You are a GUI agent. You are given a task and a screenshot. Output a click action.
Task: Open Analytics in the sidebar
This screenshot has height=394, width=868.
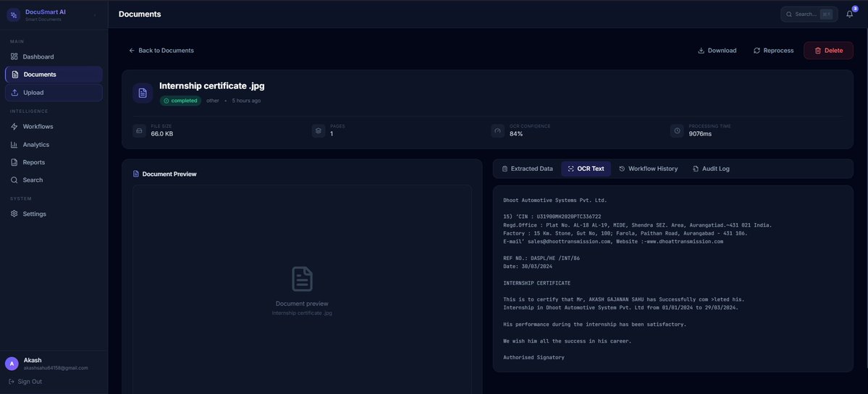[x=54, y=145]
